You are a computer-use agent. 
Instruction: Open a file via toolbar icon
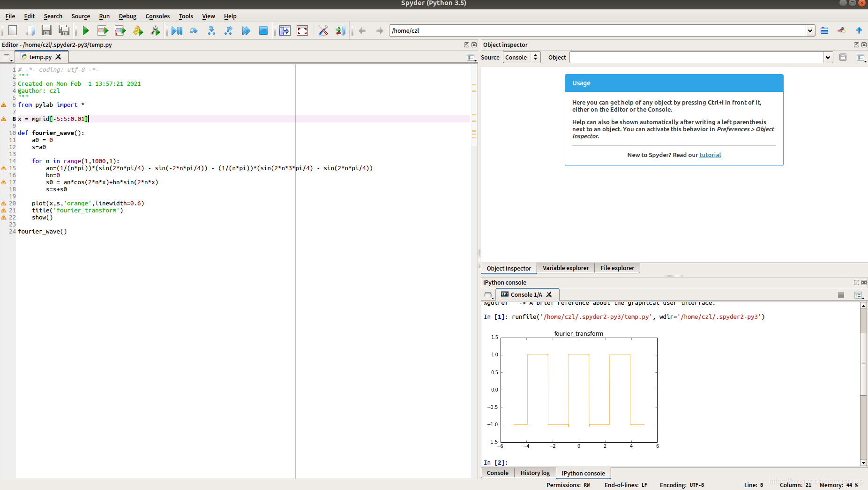click(30, 30)
